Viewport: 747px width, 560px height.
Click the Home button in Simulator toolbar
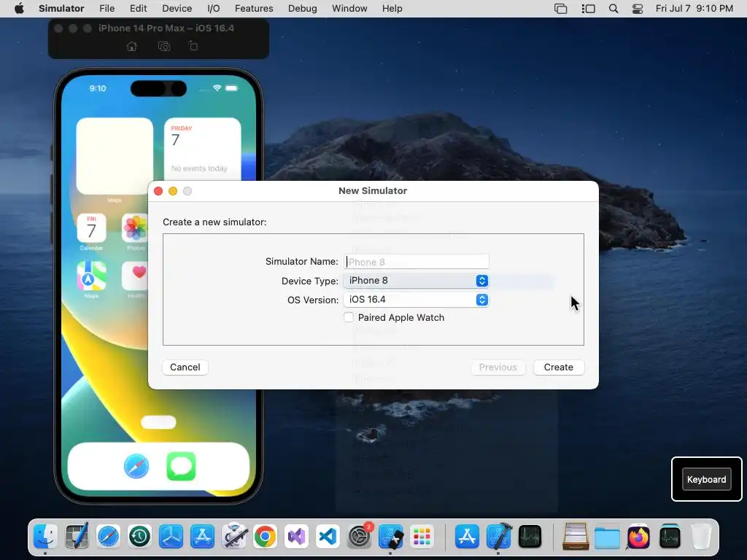[132, 46]
